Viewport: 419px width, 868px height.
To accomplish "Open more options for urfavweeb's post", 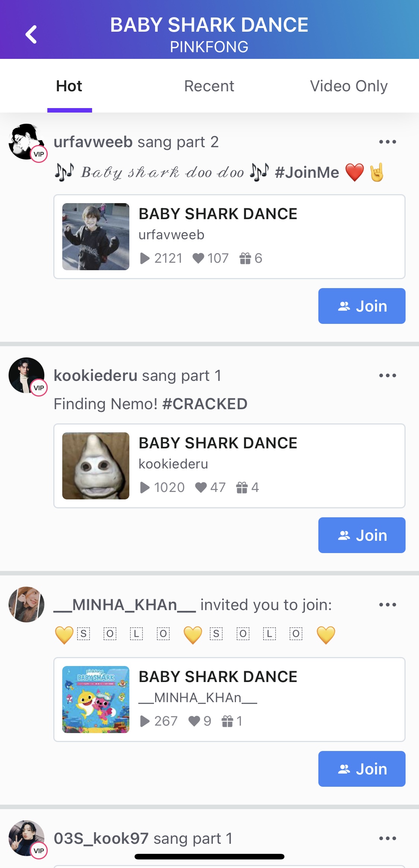I will (387, 142).
